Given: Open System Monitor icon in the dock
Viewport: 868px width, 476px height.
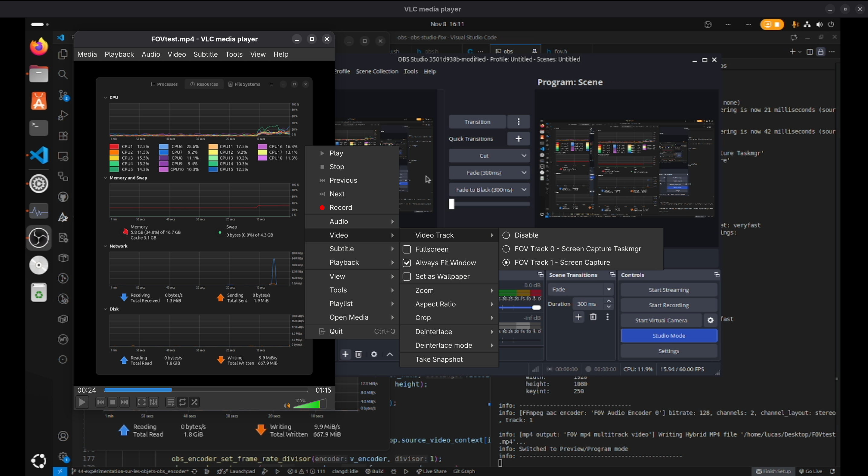Looking at the screenshot, I should (39, 211).
